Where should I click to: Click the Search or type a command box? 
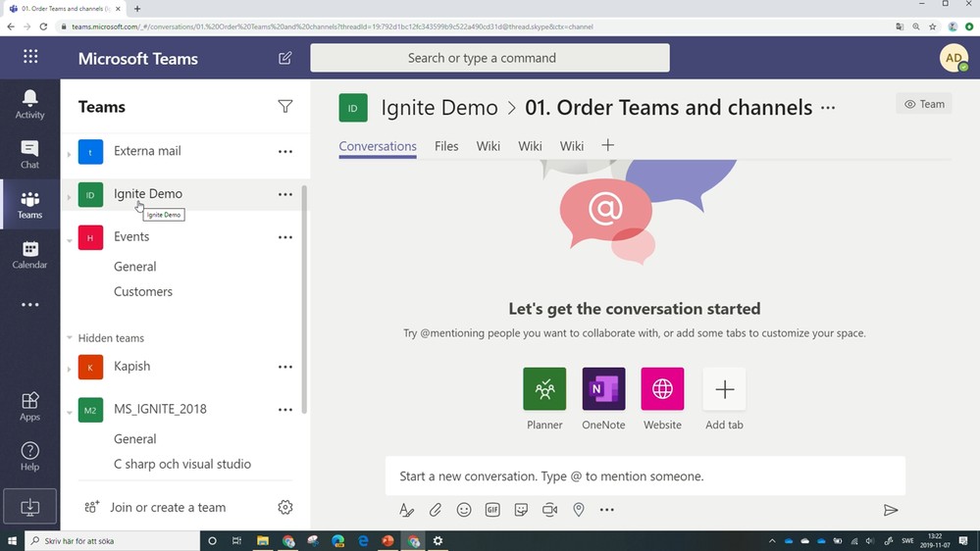(x=490, y=58)
